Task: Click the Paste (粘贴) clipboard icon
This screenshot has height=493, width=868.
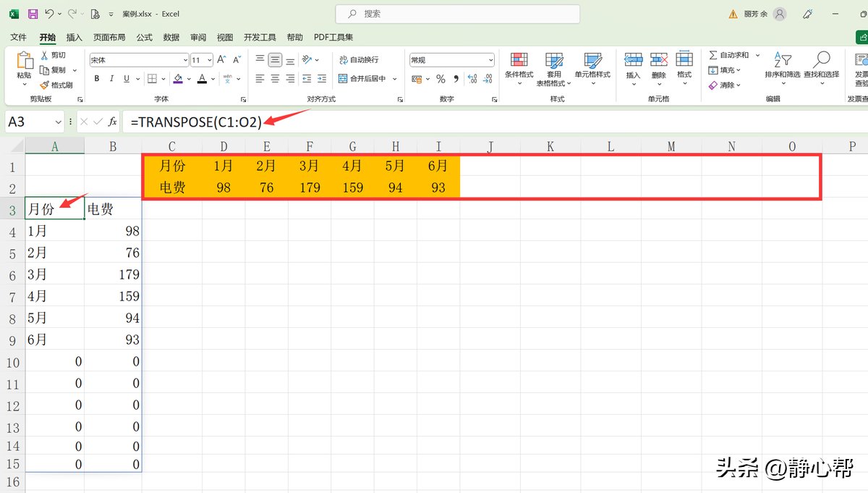Action: (x=24, y=62)
